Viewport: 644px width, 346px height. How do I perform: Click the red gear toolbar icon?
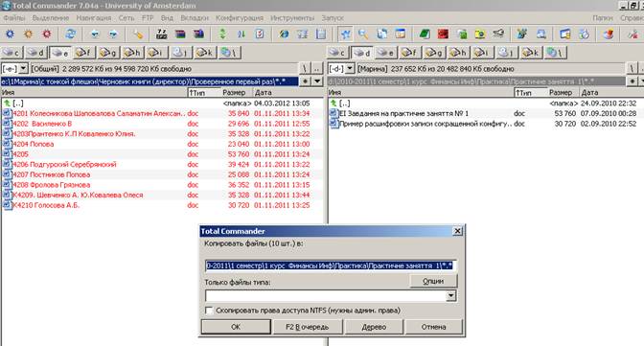coord(47,35)
